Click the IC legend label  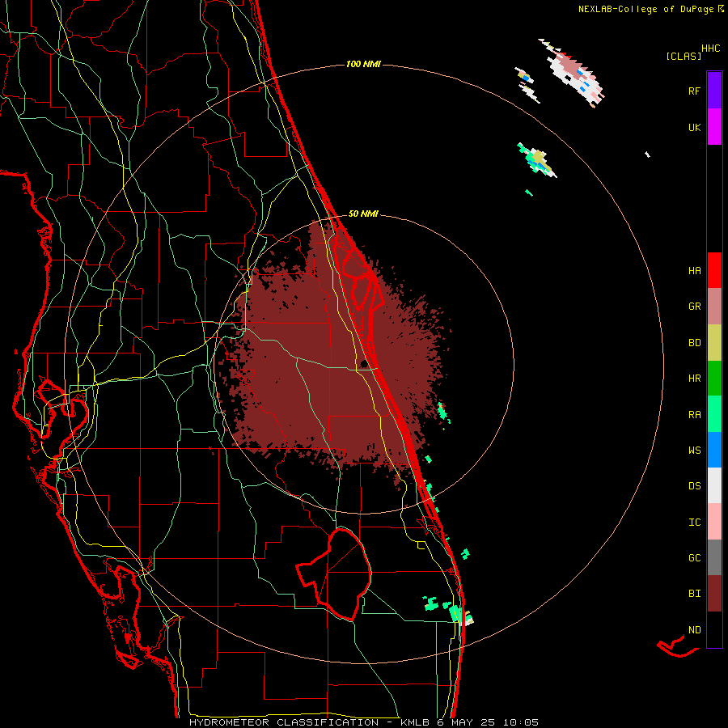694,523
